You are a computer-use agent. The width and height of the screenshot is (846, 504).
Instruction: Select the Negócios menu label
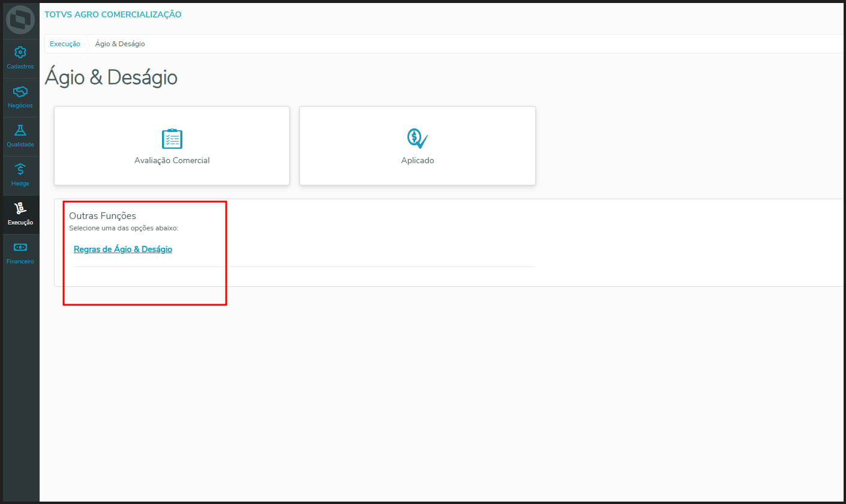click(x=20, y=106)
